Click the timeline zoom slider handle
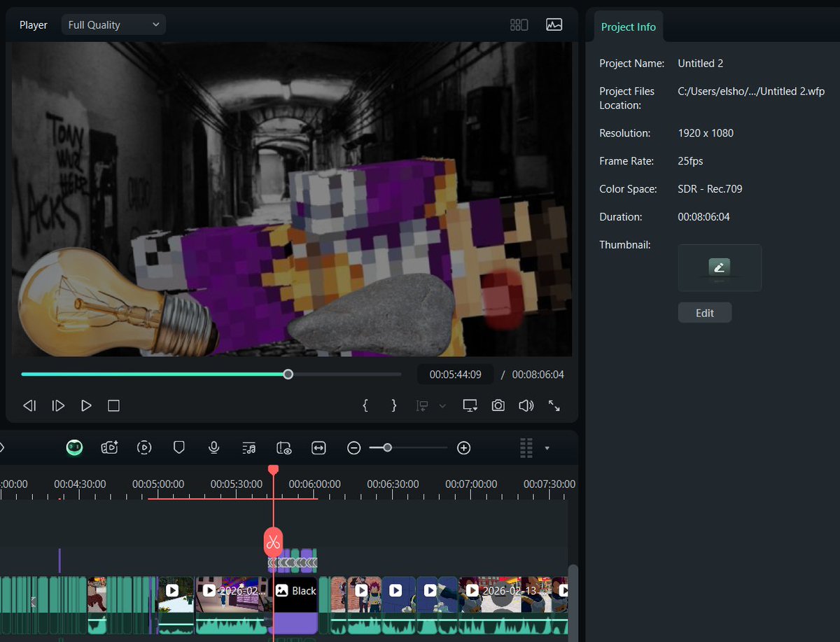This screenshot has height=642, width=840. pos(387,447)
